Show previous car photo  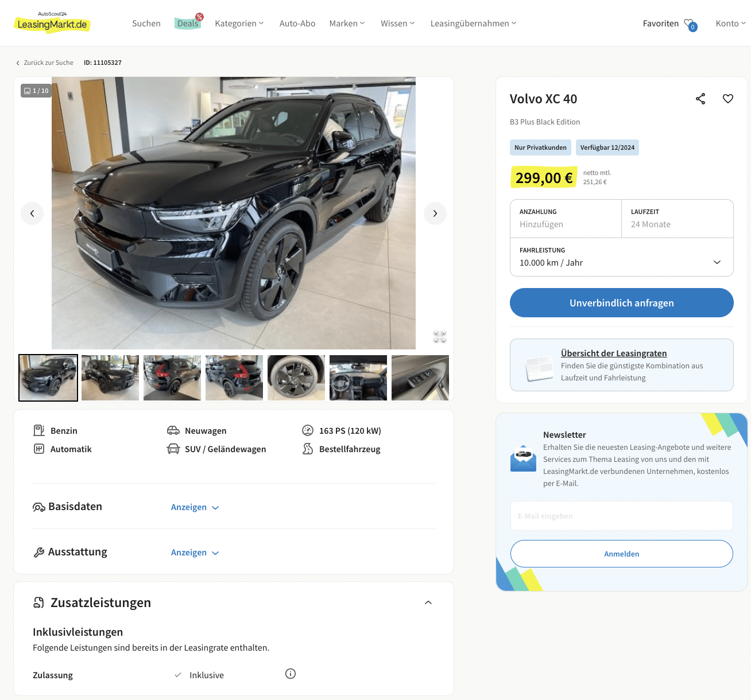32,213
